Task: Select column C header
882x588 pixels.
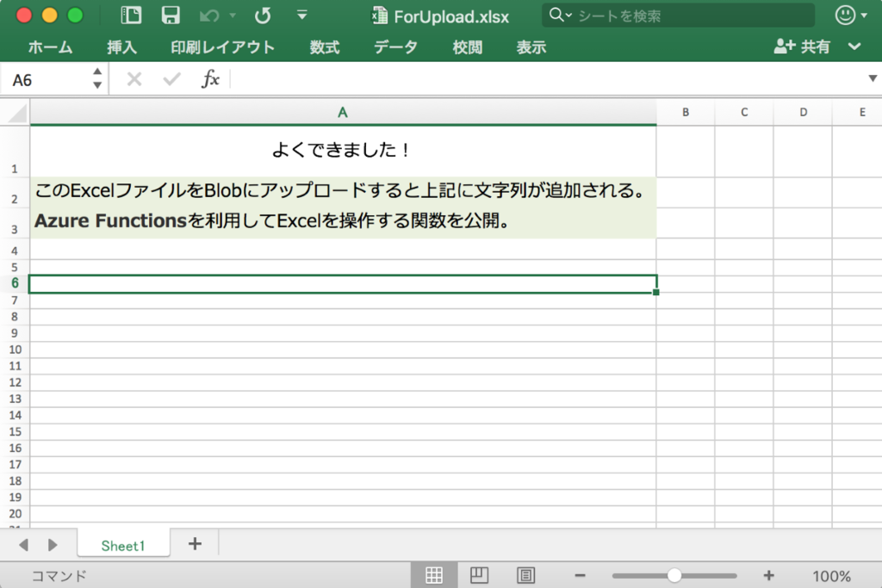Action: tap(744, 113)
